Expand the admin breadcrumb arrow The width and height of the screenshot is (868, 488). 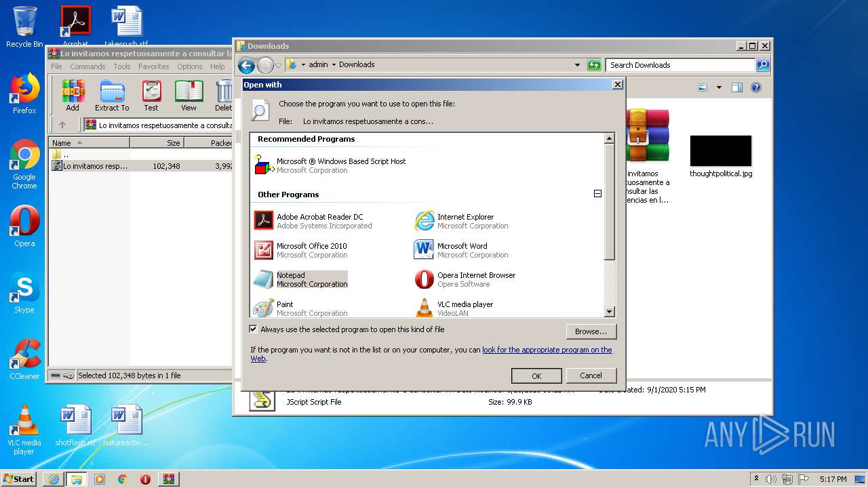pos(334,65)
